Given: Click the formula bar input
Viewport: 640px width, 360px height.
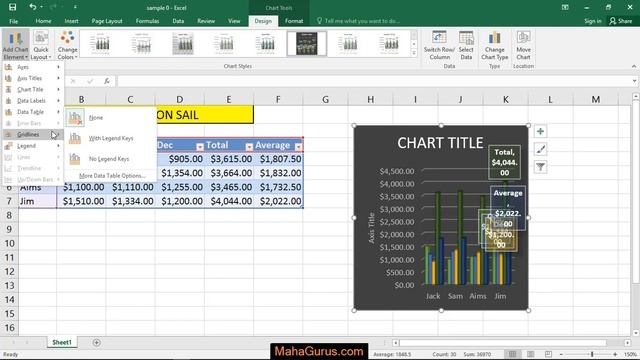Looking at the screenshot, I should click(375, 81).
